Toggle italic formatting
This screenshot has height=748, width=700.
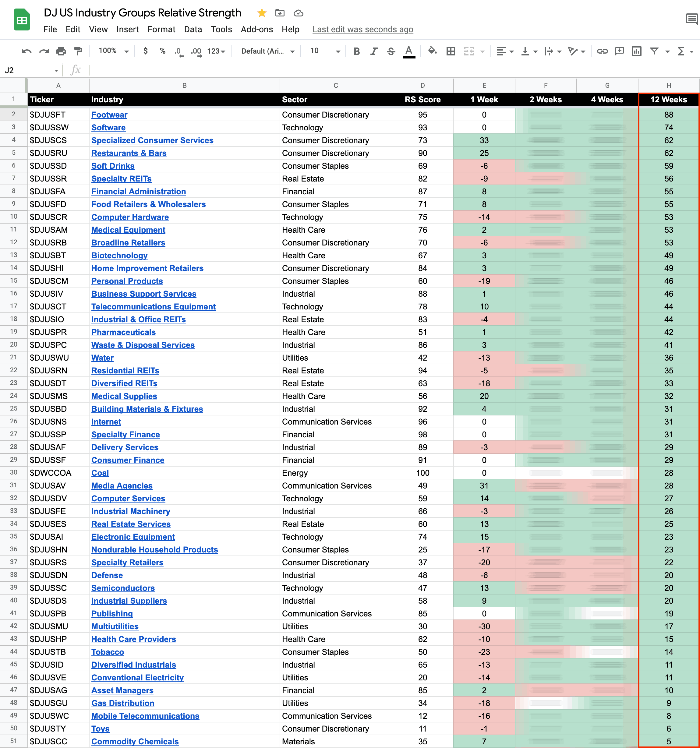(x=374, y=51)
